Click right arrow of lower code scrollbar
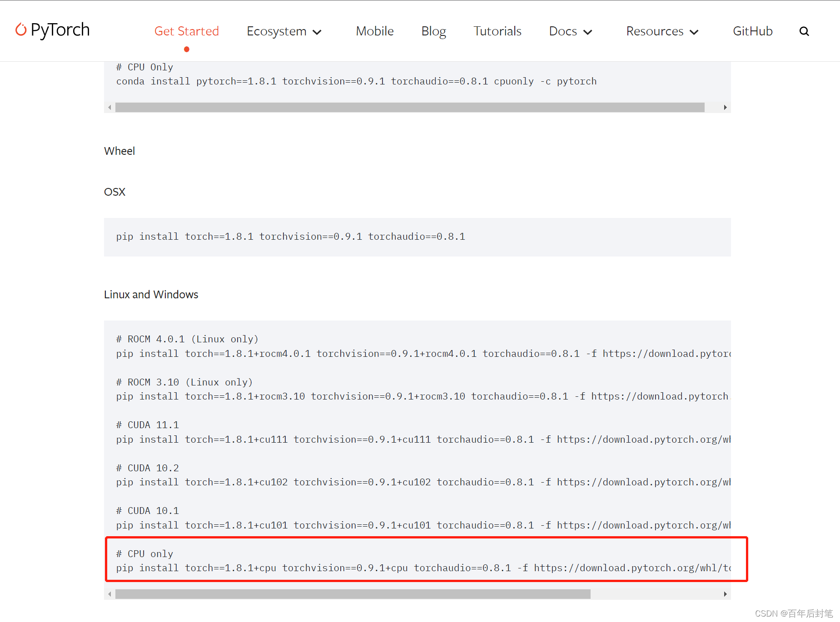 [x=725, y=594]
